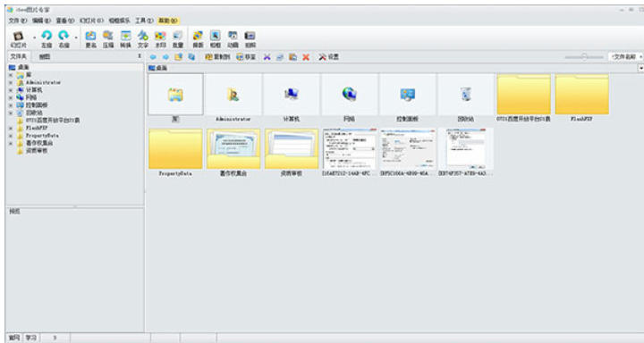The image size is (644, 343).
Task: Expand the 计算机 computer tree node
Action: pos(11,90)
